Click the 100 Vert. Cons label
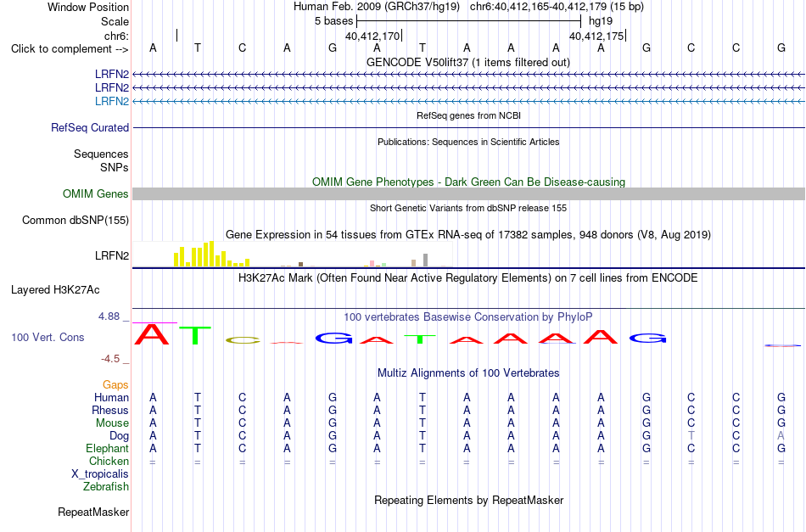806x532 pixels. pos(48,337)
